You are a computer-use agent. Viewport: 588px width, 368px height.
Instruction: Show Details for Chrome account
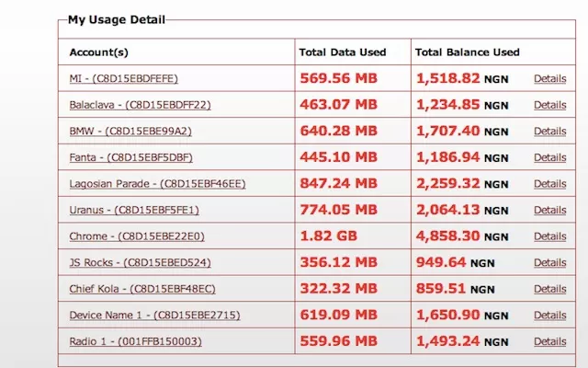[x=549, y=237]
